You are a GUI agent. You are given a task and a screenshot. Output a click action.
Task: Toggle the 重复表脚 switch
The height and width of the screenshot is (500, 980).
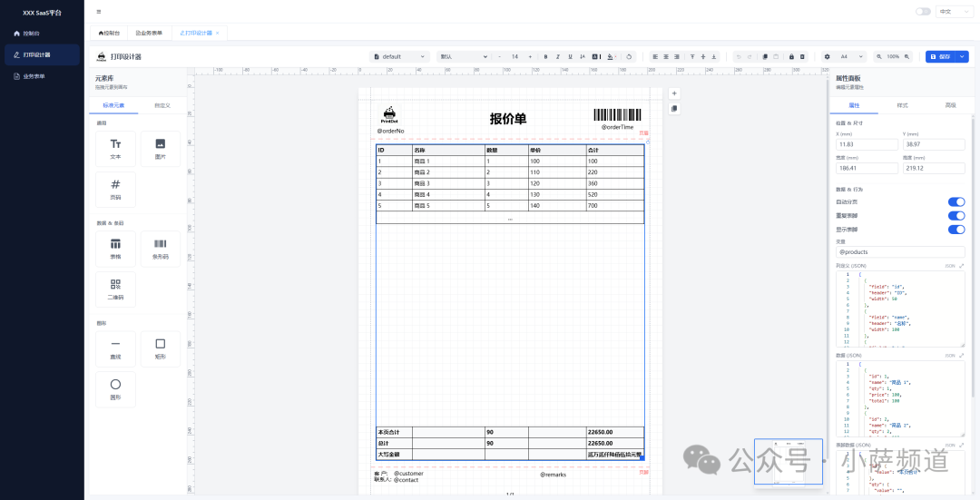tap(956, 216)
